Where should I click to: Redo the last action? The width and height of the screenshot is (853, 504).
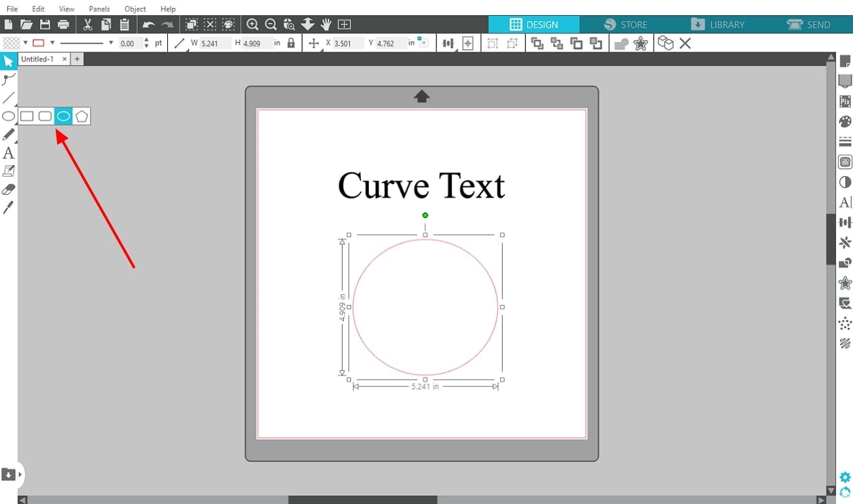click(167, 24)
